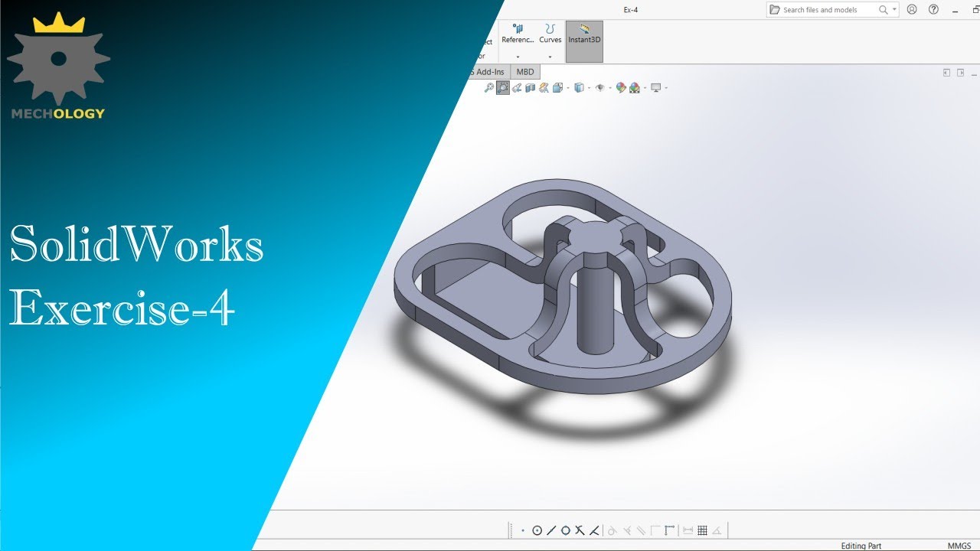Click the magnifier icon in search box
The image size is (980, 551).
click(x=884, y=10)
